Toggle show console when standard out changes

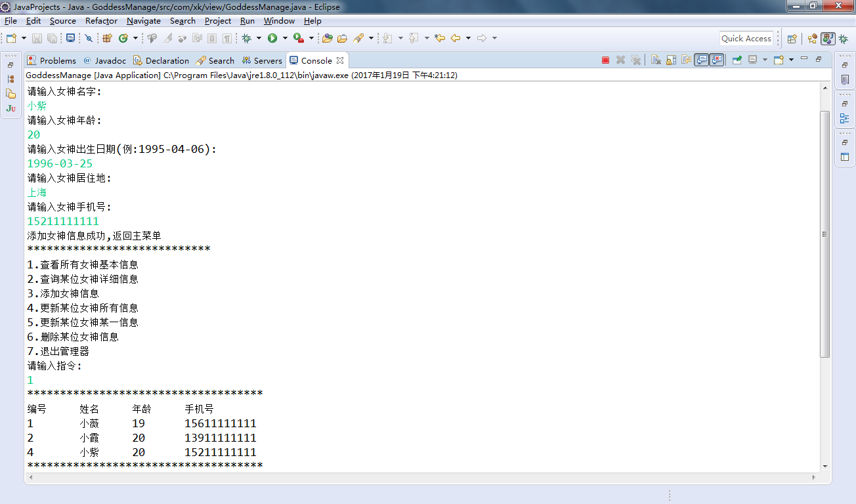click(x=702, y=60)
